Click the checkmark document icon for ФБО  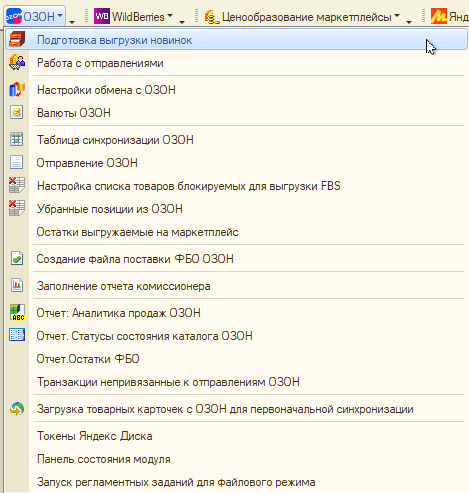[x=17, y=258]
